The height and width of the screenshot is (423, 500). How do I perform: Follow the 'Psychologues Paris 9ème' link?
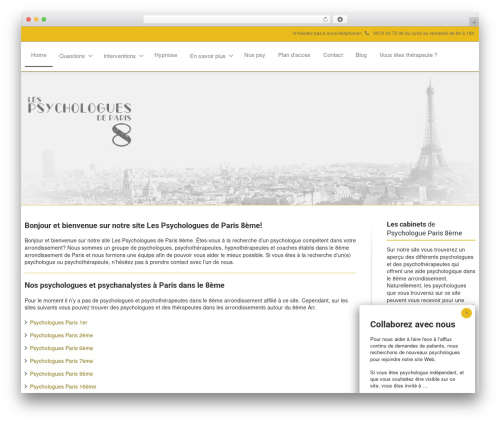61,374
